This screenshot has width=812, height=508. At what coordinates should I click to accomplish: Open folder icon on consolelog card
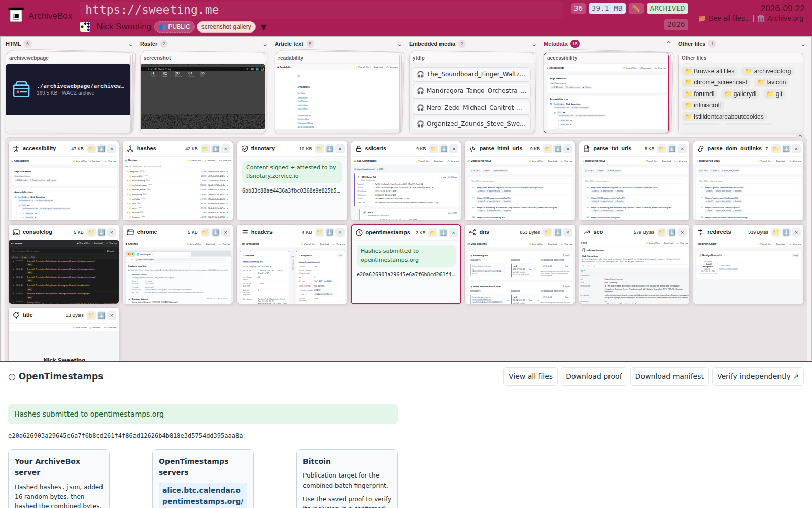91,232
